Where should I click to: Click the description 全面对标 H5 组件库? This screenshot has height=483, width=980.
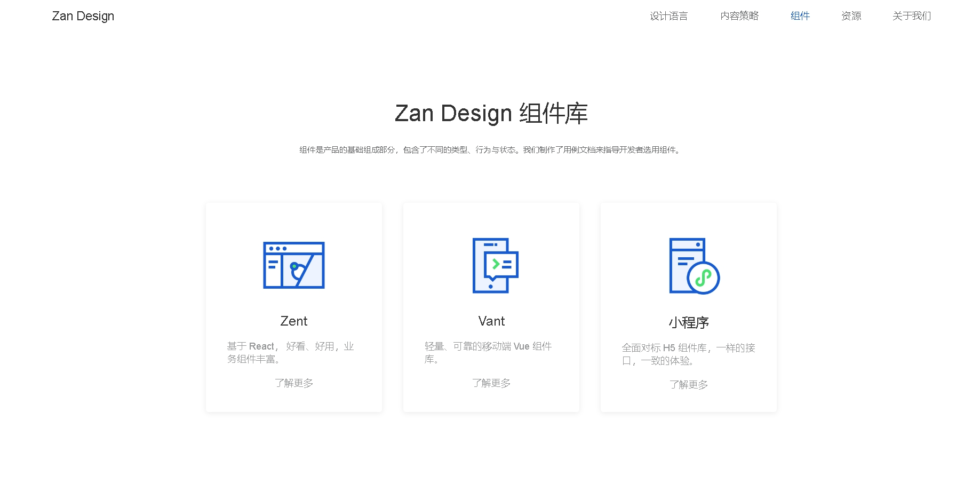click(689, 354)
